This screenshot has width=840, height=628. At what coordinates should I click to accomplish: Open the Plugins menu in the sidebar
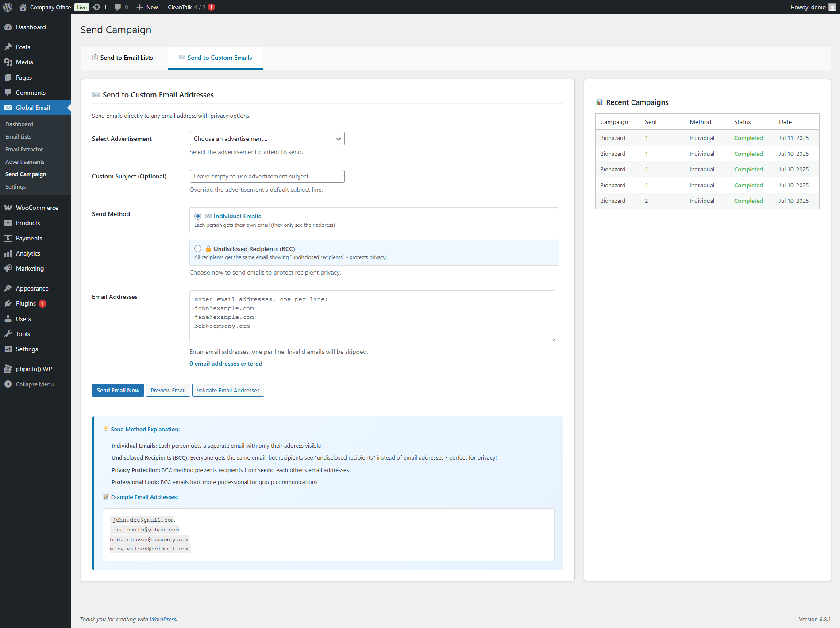tap(26, 303)
